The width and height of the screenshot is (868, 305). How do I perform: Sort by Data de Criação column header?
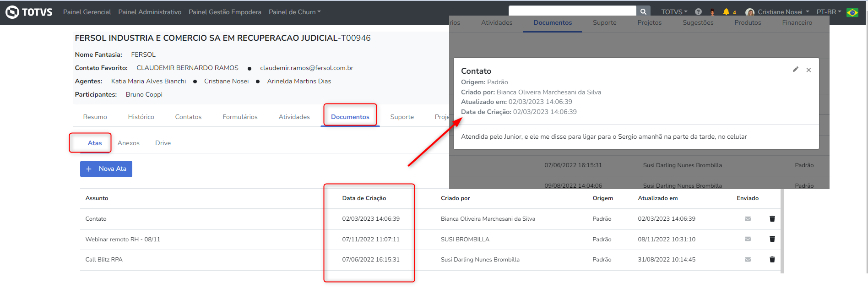364,198
